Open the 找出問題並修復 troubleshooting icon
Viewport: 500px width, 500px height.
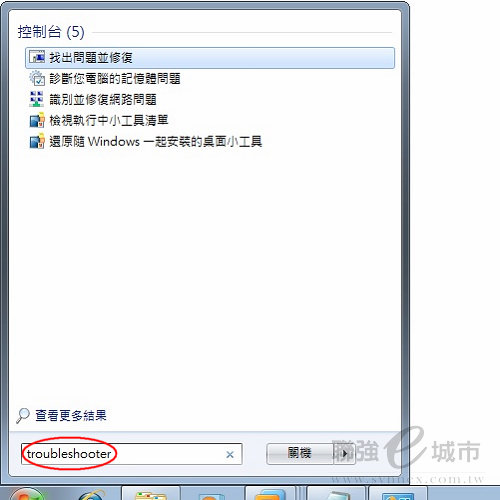pyautogui.click(x=37, y=57)
